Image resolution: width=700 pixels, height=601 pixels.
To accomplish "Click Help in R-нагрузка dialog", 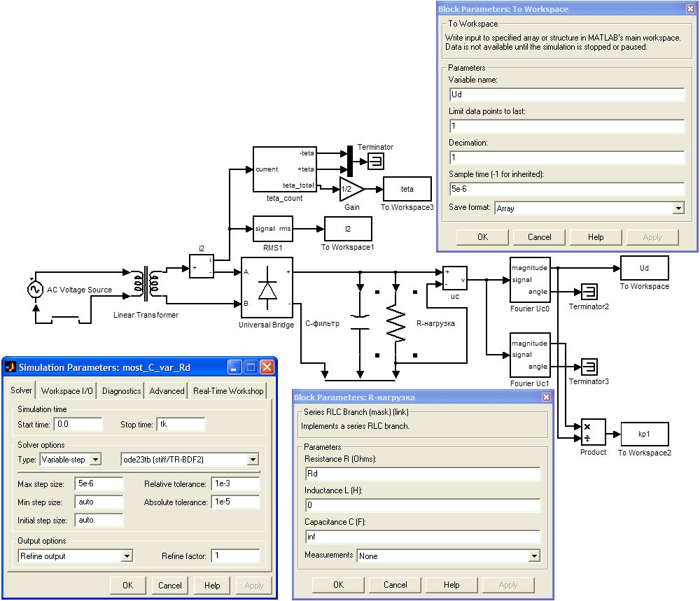I will (x=451, y=585).
